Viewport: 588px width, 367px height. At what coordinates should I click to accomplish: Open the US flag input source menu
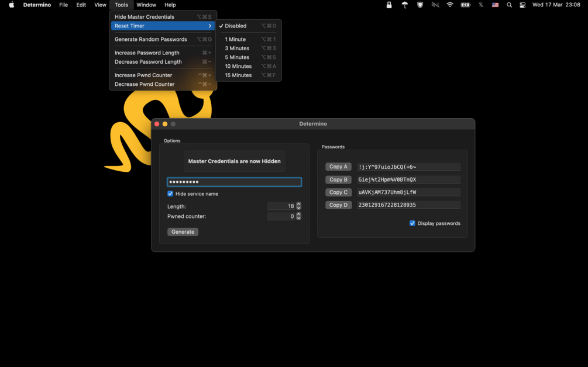pyautogui.click(x=495, y=5)
